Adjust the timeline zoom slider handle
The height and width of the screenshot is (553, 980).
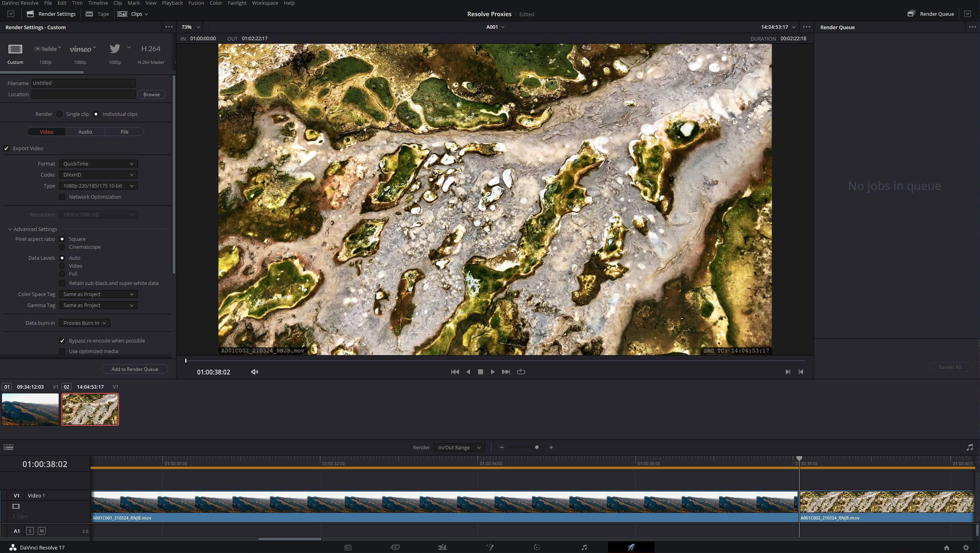coord(537,447)
